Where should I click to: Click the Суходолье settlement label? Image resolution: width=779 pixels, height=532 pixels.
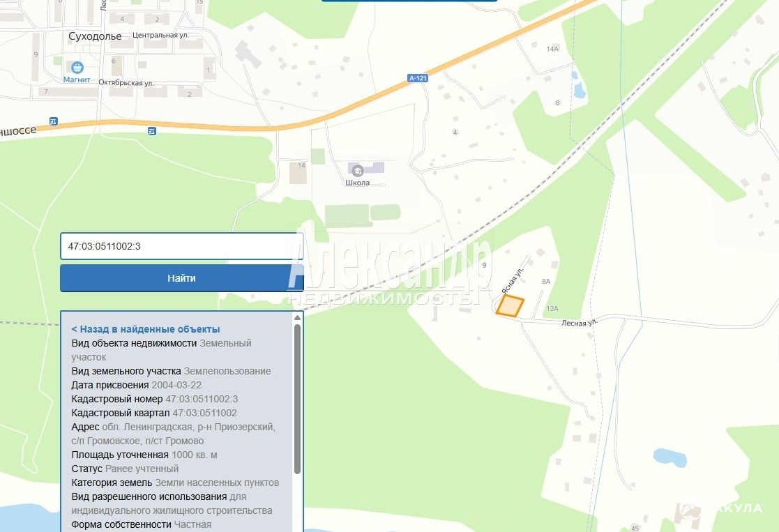click(95, 36)
